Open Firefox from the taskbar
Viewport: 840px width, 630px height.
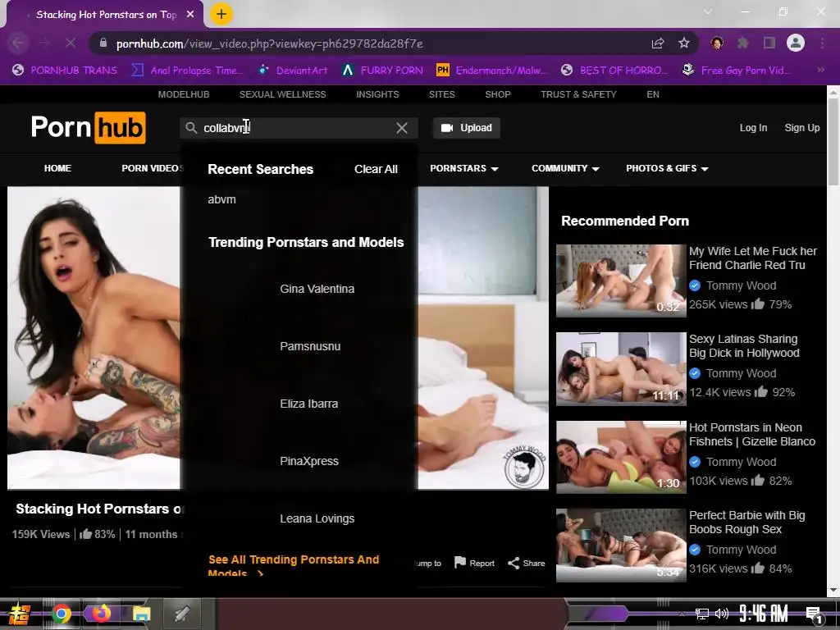tap(100, 614)
